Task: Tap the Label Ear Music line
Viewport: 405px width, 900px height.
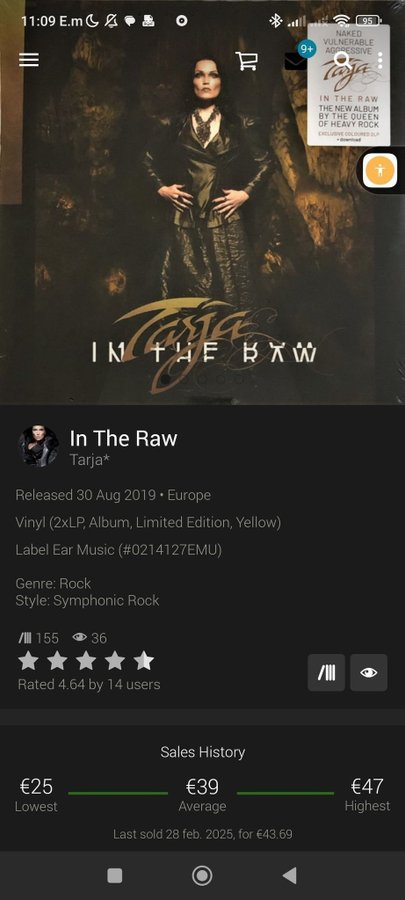Action: click(118, 550)
